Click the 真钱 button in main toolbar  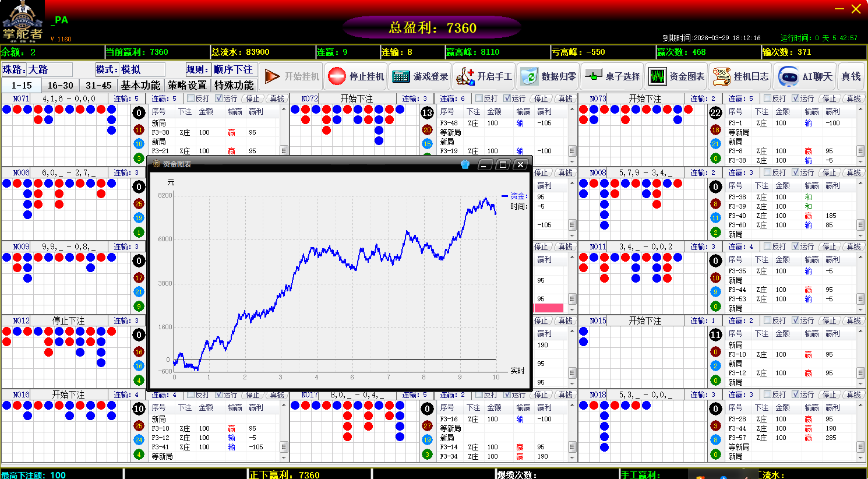coord(851,76)
